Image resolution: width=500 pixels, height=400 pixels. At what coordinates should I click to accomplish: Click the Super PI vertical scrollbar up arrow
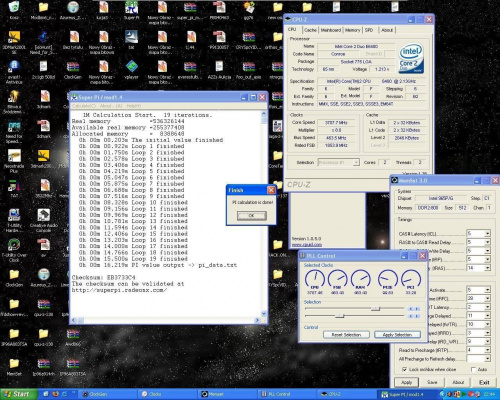[264, 114]
